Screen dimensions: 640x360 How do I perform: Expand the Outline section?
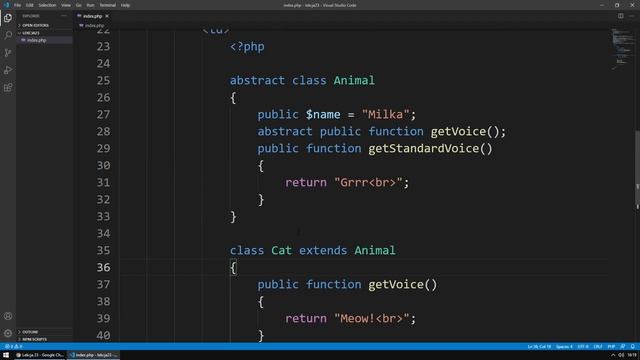pyautogui.click(x=44, y=332)
